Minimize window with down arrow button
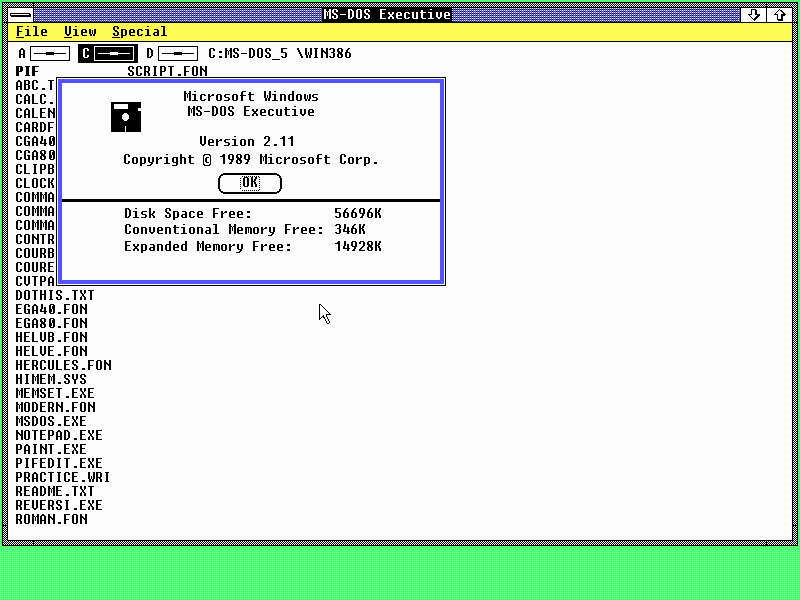Screen dimensions: 800x600 (754, 15)
